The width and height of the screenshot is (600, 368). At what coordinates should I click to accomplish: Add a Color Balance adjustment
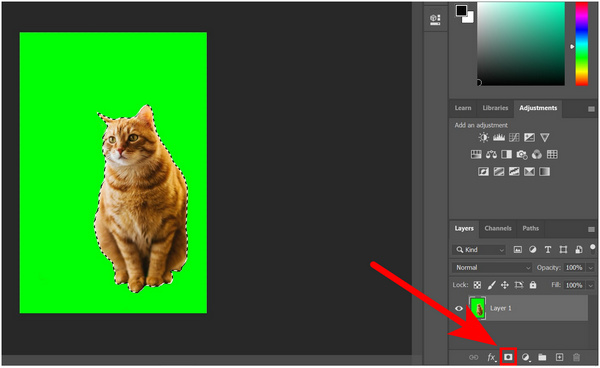[491, 155]
